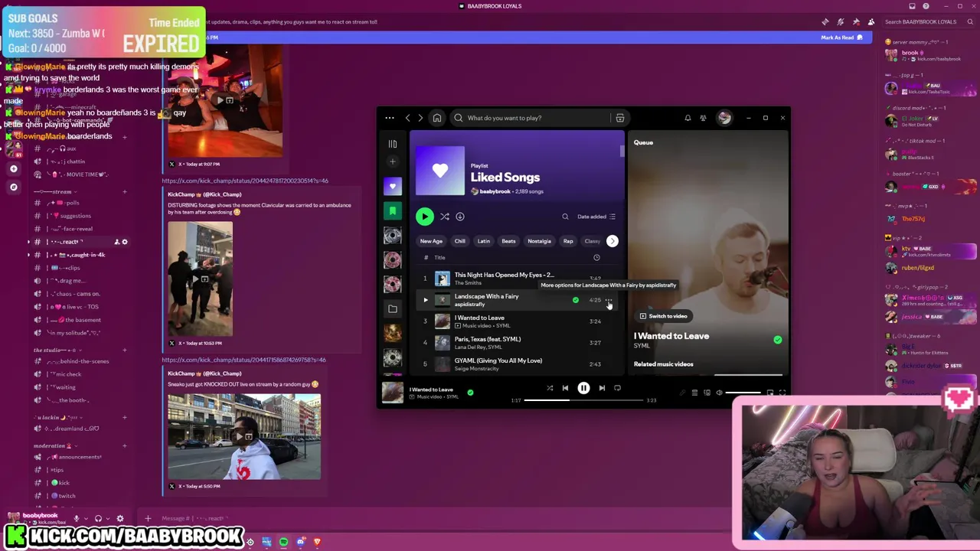Toggle repeat in the player bar
Viewport: 980px width, 551px height.
(617, 388)
